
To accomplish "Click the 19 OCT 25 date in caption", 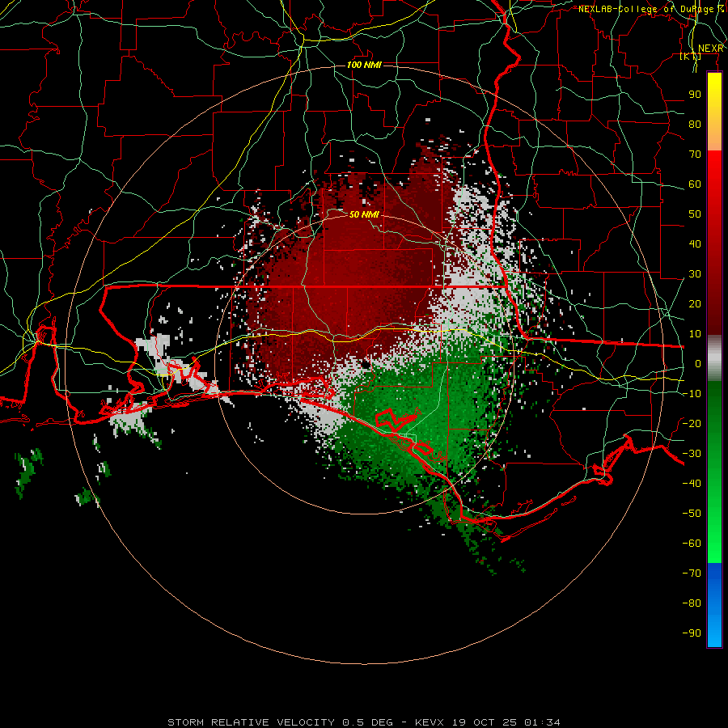I will (x=485, y=722).
